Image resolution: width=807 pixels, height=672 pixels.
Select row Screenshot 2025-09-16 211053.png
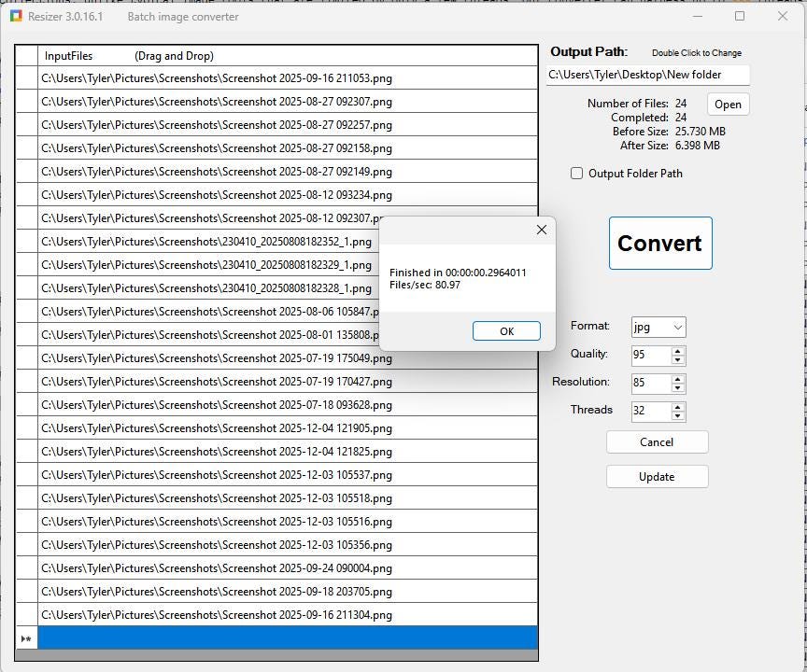[x=288, y=78]
